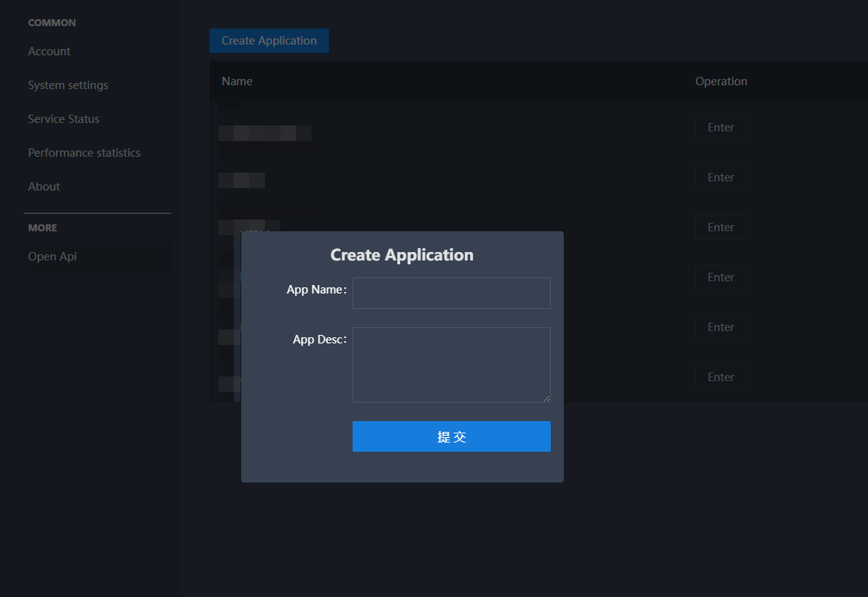This screenshot has height=597, width=868.
Task: Grab the App Desc textarea resize handle
Action: 548,399
